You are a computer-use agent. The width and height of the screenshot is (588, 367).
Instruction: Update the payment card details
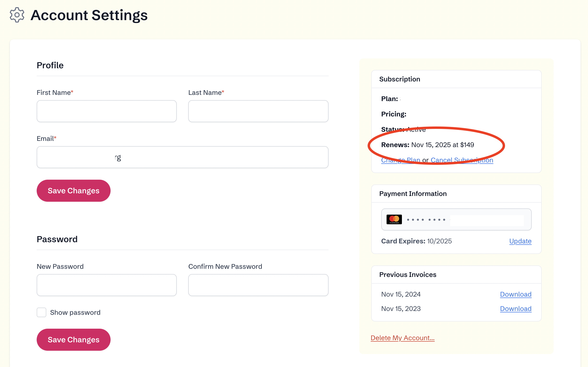click(520, 241)
